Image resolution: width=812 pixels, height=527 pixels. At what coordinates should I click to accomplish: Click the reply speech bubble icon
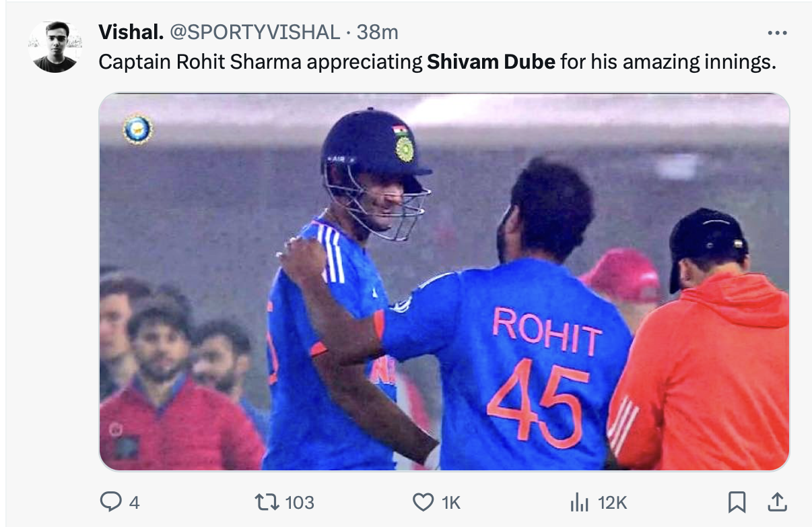[x=110, y=501]
